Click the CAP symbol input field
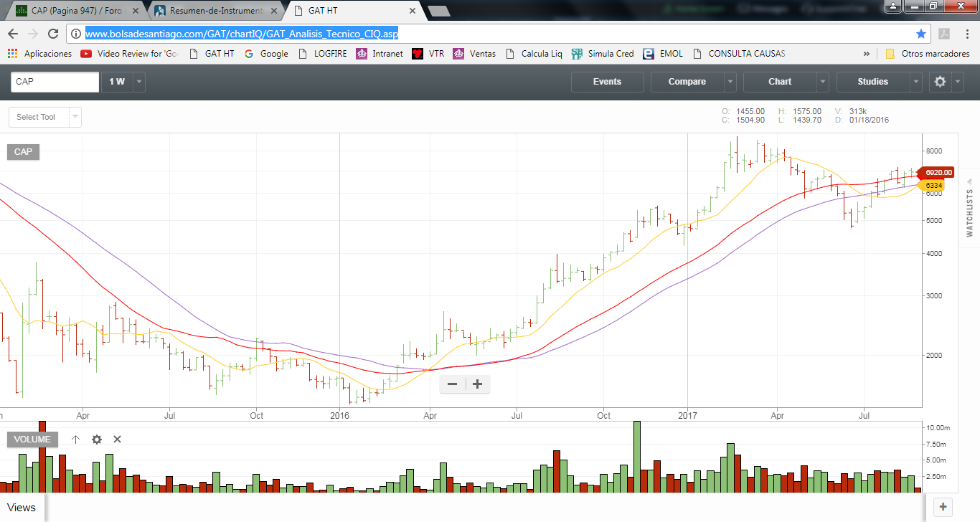 coord(55,82)
